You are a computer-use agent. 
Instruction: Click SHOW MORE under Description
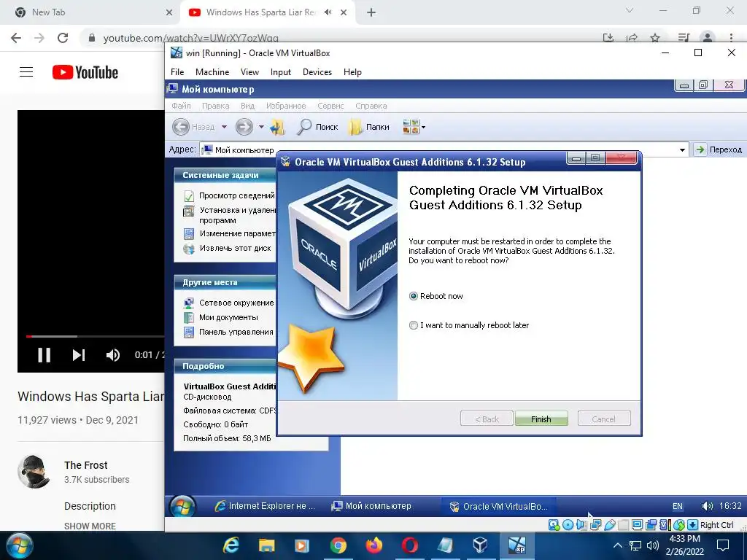(90, 526)
